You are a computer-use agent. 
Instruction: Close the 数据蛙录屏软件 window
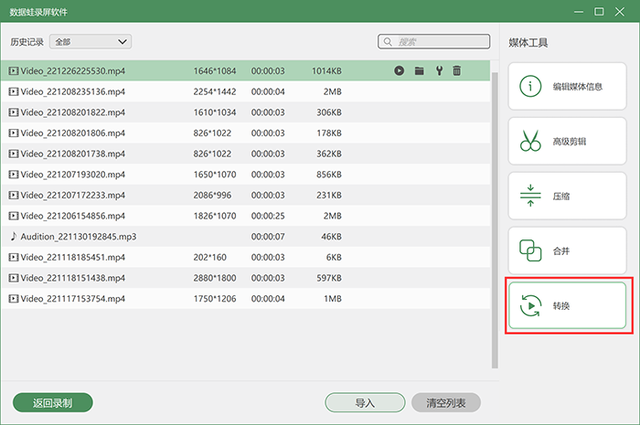click(x=620, y=12)
